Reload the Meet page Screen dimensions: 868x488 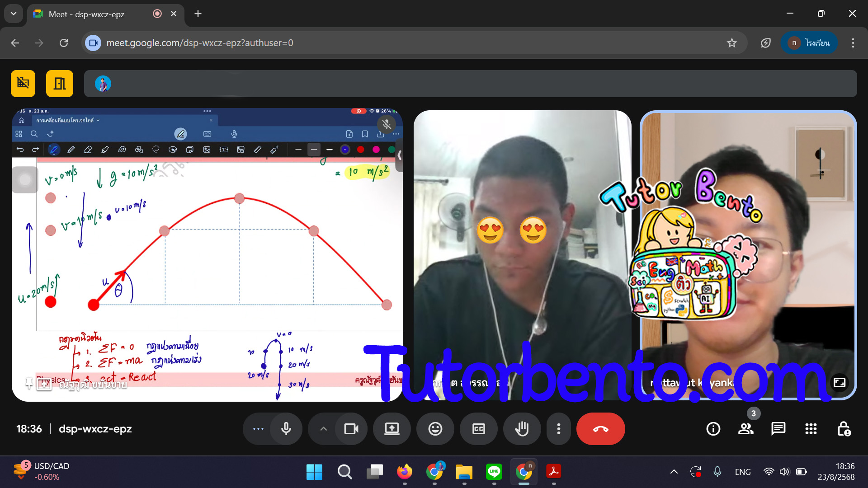pyautogui.click(x=64, y=43)
